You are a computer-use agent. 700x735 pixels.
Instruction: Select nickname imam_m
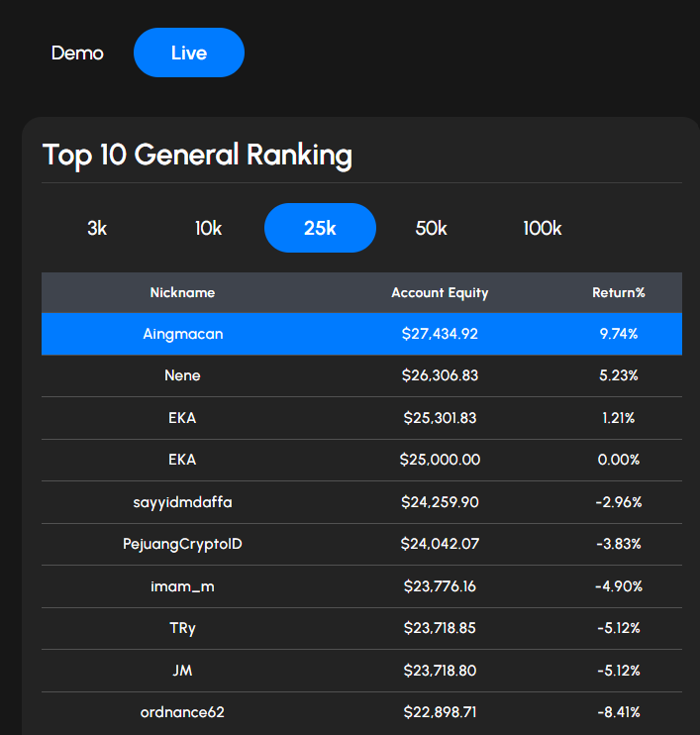pyautogui.click(x=182, y=586)
